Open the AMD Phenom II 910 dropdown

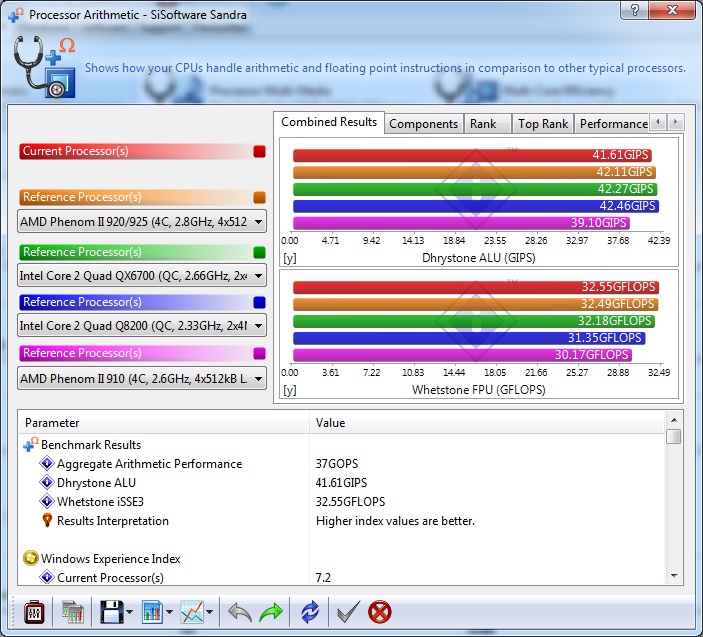coord(142,378)
